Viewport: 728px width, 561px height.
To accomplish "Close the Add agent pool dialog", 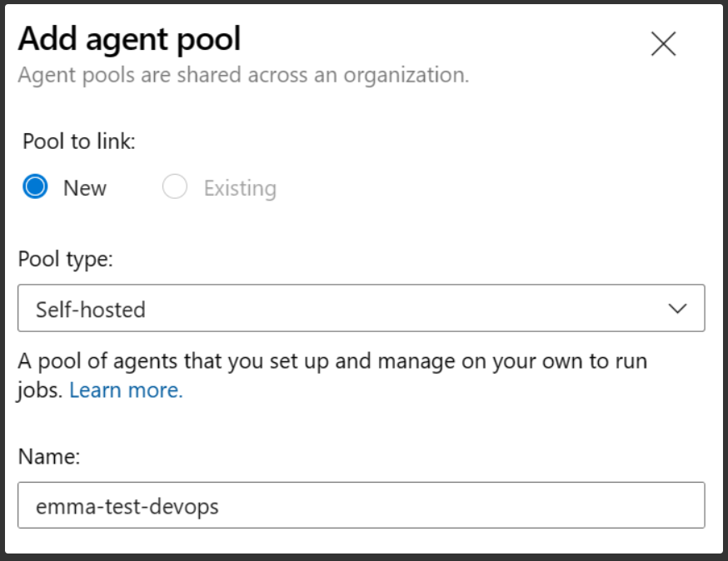I will pos(664,44).
